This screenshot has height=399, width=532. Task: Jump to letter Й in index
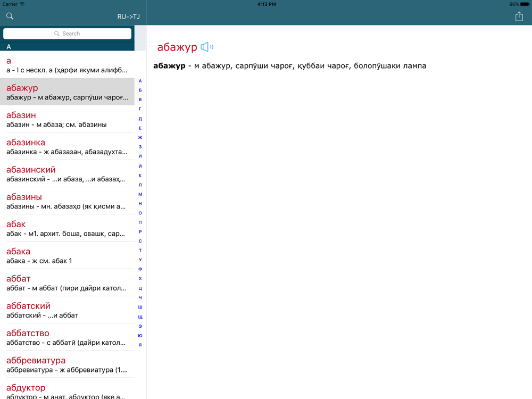coord(140,166)
